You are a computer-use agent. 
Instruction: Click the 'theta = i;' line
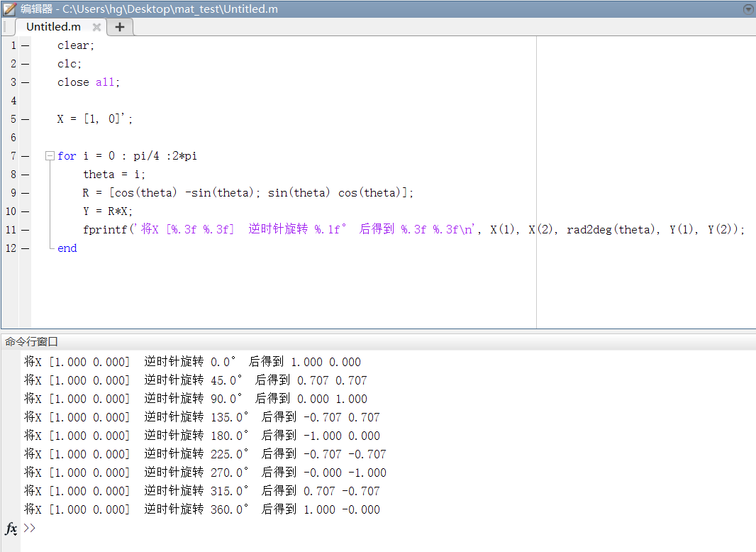[x=113, y=175]
